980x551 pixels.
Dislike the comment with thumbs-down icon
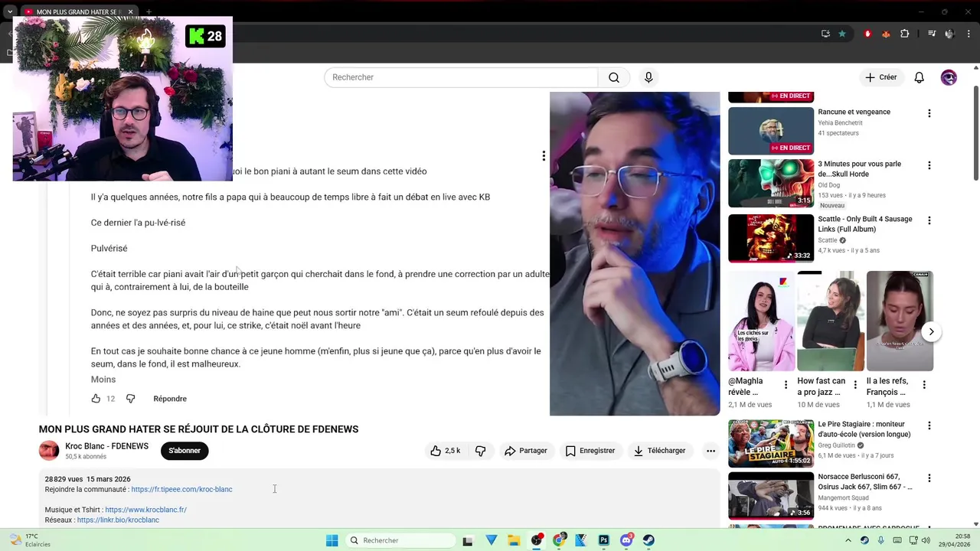click(130, 399)
